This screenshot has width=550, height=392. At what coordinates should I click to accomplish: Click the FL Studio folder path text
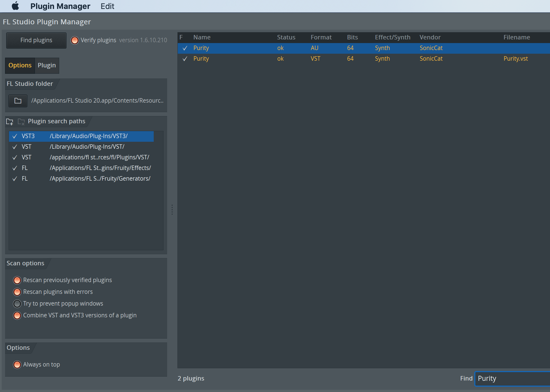pos(97,101)
